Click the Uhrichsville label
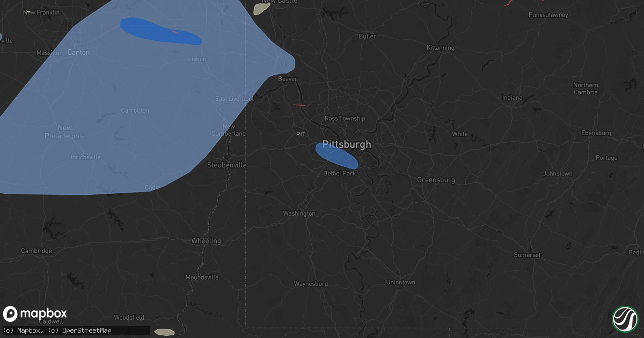 pos(84,157)
